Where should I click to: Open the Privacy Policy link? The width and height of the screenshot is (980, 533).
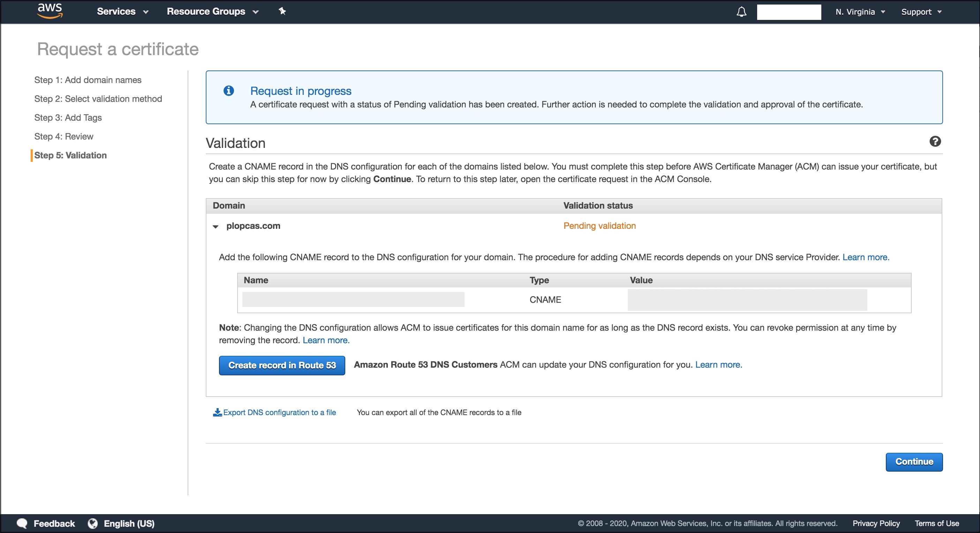pos(876,523)
